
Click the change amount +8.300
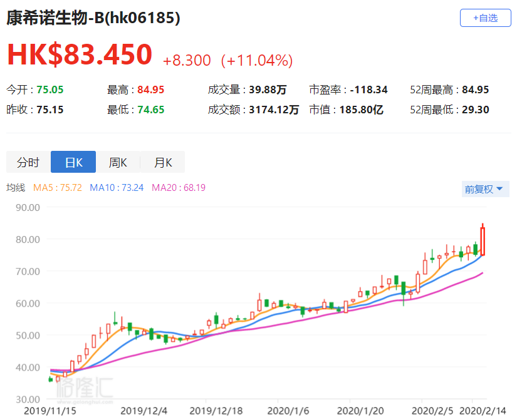pyautogui.click(x=187, y=60)
